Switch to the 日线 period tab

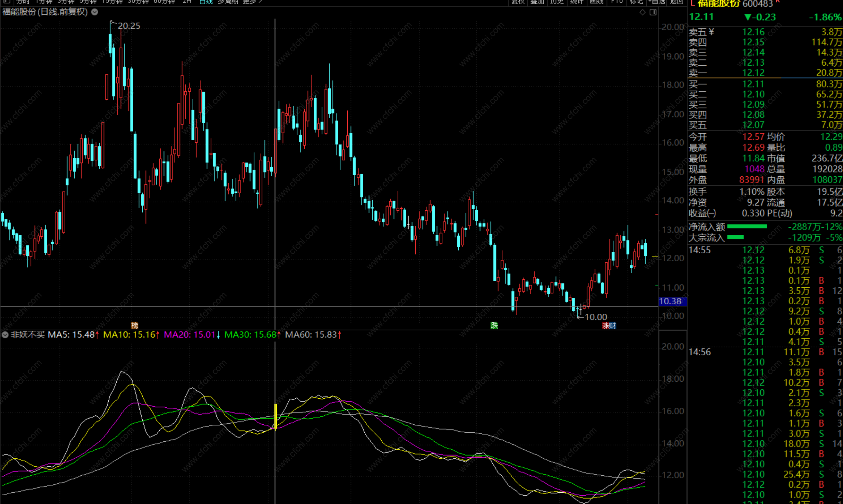206,2
